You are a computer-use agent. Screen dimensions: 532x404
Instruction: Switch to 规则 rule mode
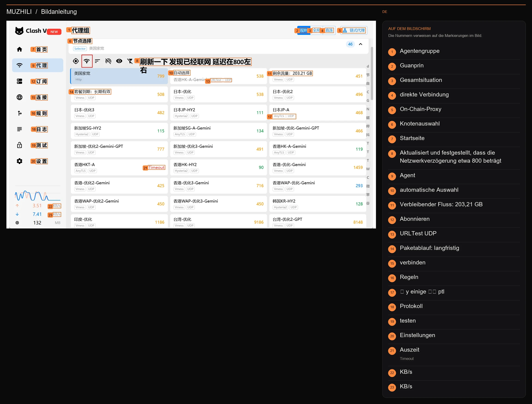(304, 30)
